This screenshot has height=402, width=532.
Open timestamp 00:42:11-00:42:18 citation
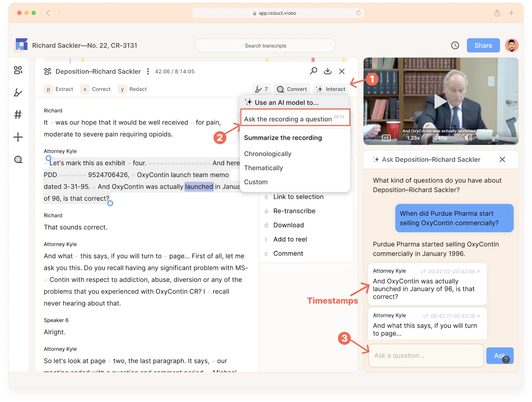[452, 316]
